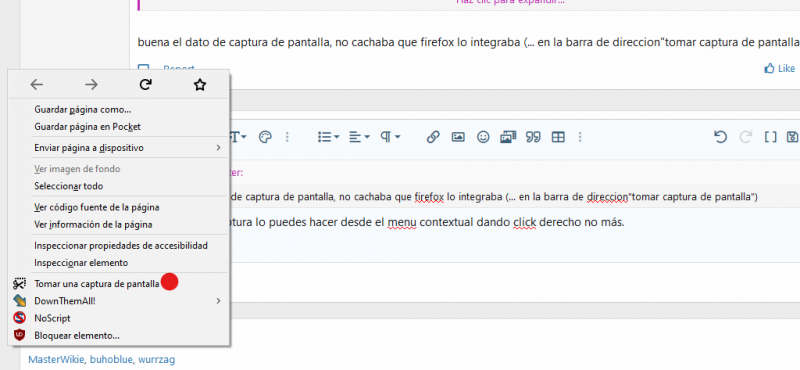This screenshot has width=800, height=370.
Task: Open wurrzag's profile link
Action: pos(157,359)
